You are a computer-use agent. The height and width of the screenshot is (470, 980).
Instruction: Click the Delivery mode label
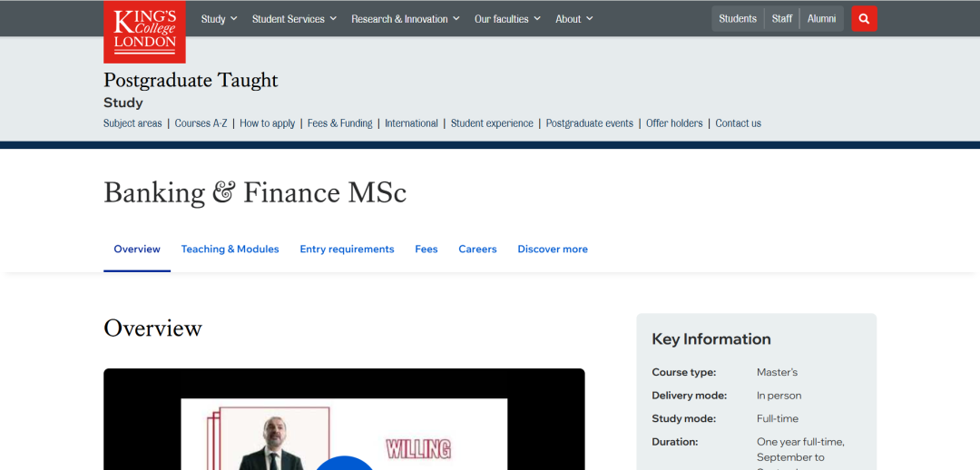click(x=690, y=396)
